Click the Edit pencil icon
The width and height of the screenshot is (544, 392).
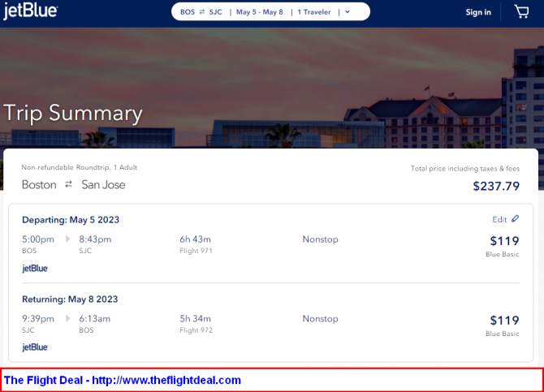tap(516, 218)
